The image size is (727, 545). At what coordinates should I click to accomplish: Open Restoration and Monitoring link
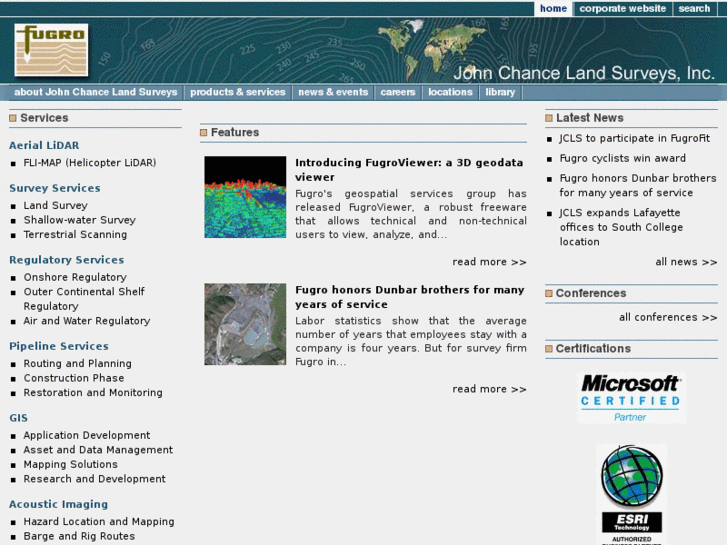tap(93, 392)
